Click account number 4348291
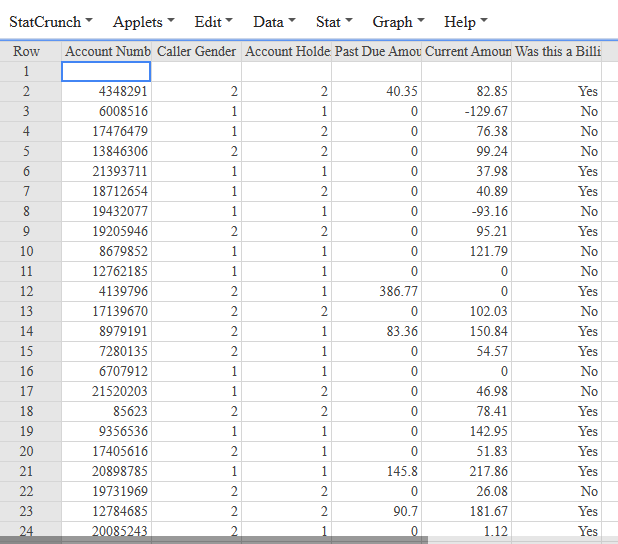 (x=106, y=91)
